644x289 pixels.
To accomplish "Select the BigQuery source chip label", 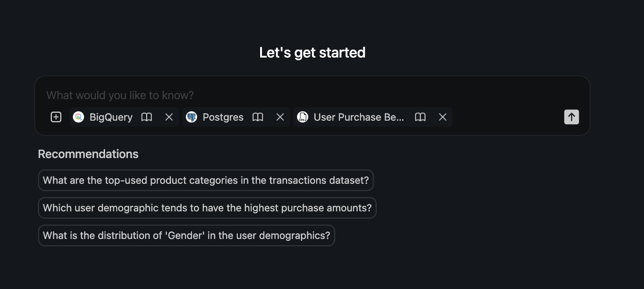I will click(111, 117).
